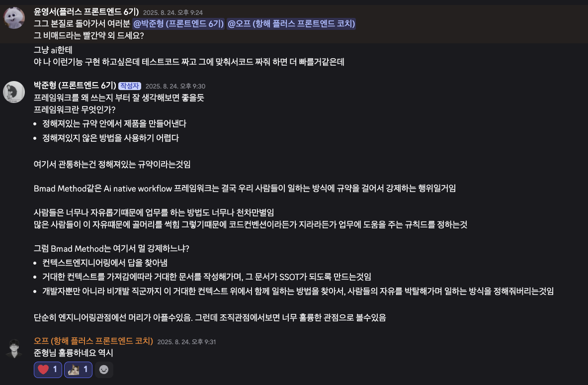
Task: Click 윤영서's profile avatar
Action: (x=14, y=18)
